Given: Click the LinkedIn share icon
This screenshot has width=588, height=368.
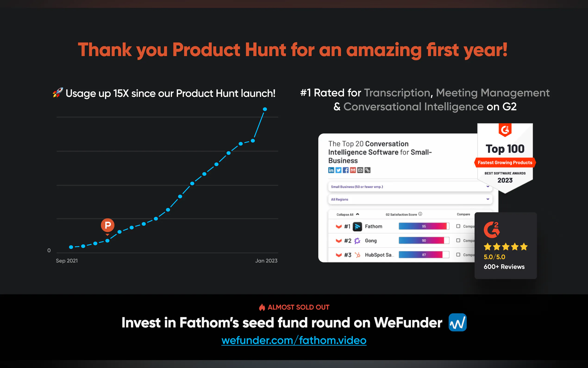Looking at the screenshot, I should tap(331, 170).
